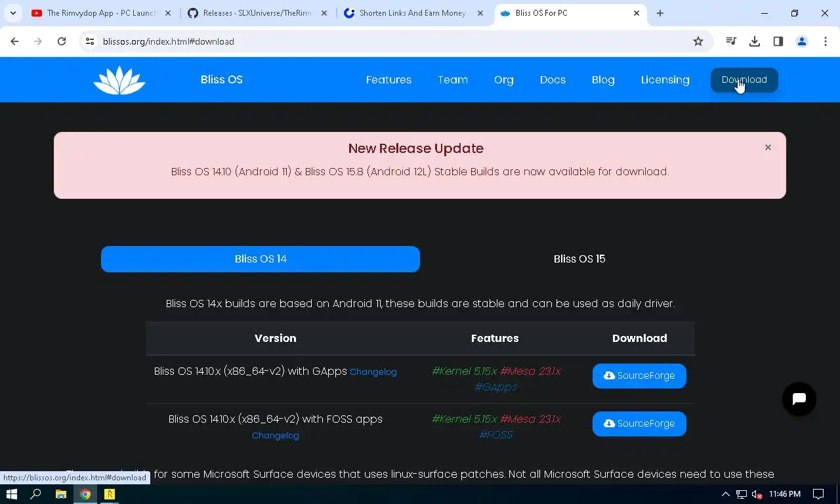Click the Features column header
The image size is (840, 504).
coord(495,339)
